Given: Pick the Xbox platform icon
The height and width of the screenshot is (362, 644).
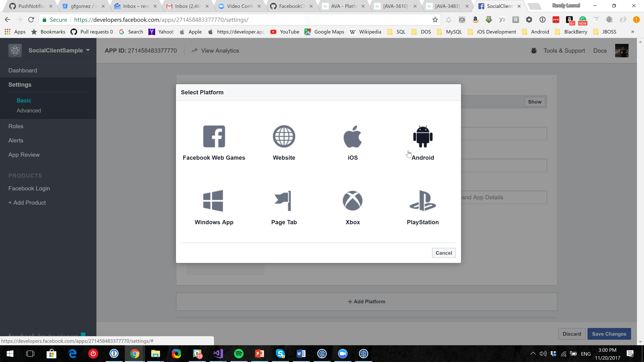Looking at the screenshot, I should pos(353,201).
